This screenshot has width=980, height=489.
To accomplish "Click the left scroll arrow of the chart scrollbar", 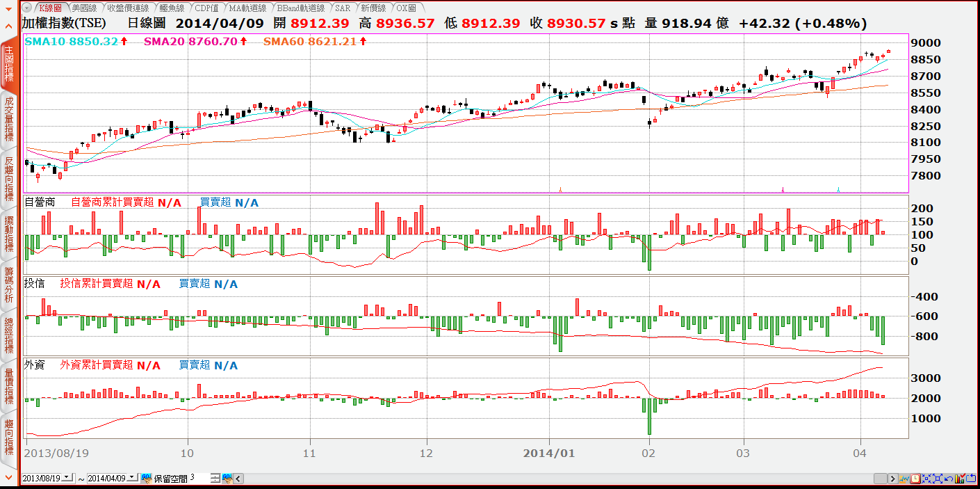I will point(238,479).
